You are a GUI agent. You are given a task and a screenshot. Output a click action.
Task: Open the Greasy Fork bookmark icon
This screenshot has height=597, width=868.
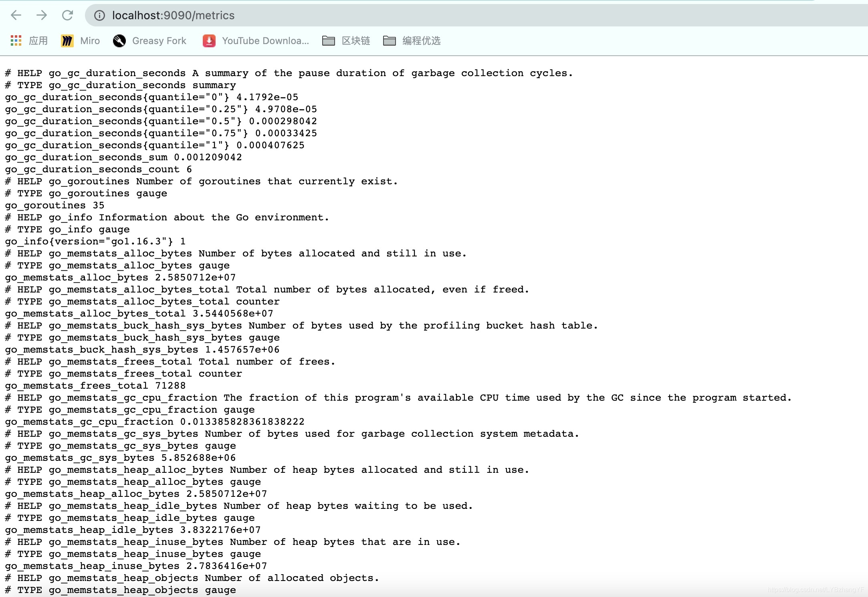tap(119, 40)
